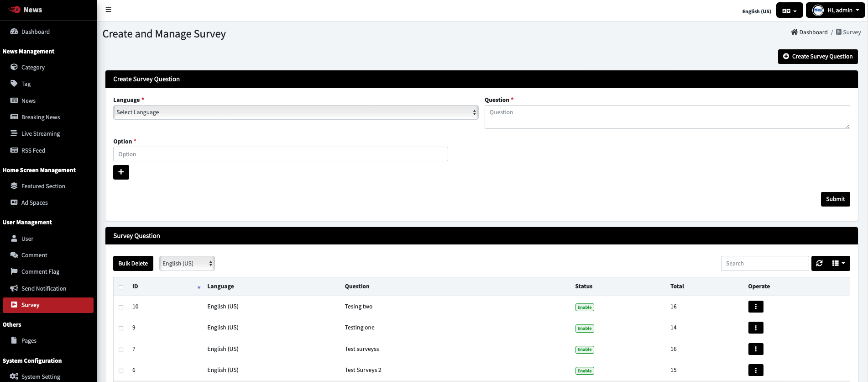
Task: Click the 'Tesing two' question cell
Action: 359,307
